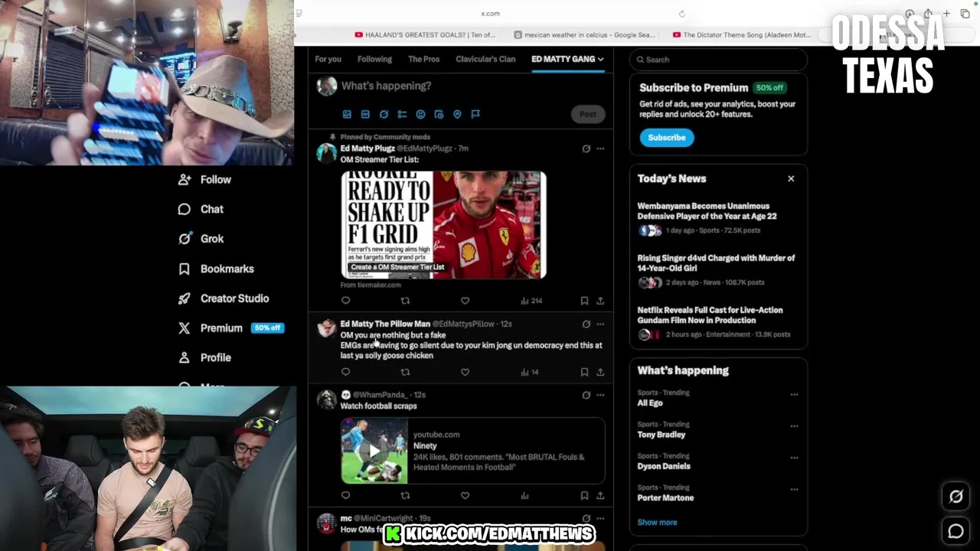Bookmark the Pillow Man's post
The image size is (980, 551).
point(584,372)
